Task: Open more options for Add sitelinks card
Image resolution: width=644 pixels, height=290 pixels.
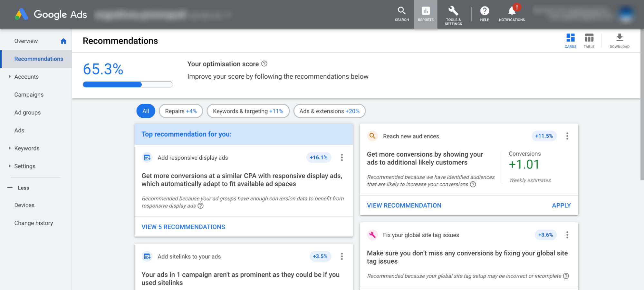Action: [x=342, y=256]
